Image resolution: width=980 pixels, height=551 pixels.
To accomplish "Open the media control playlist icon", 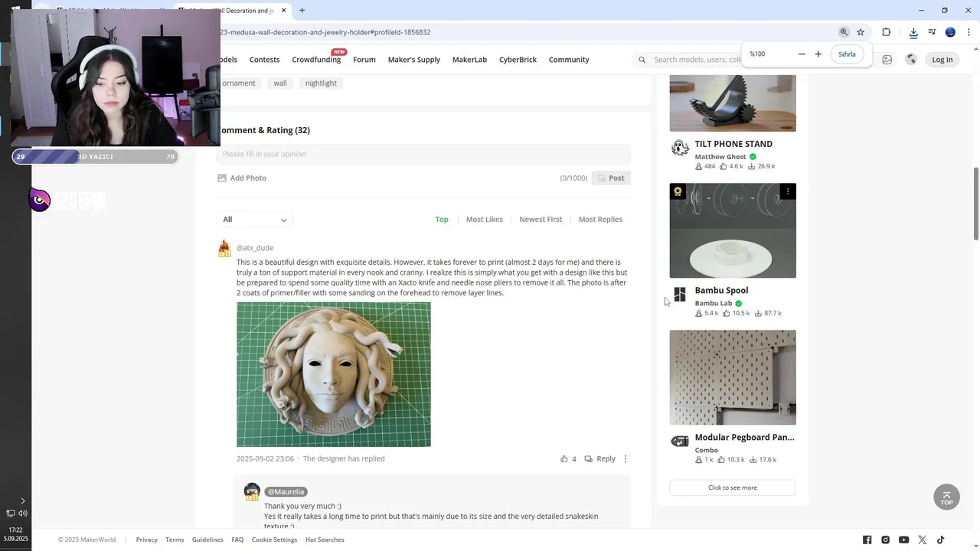I will [x=932, y=32].
